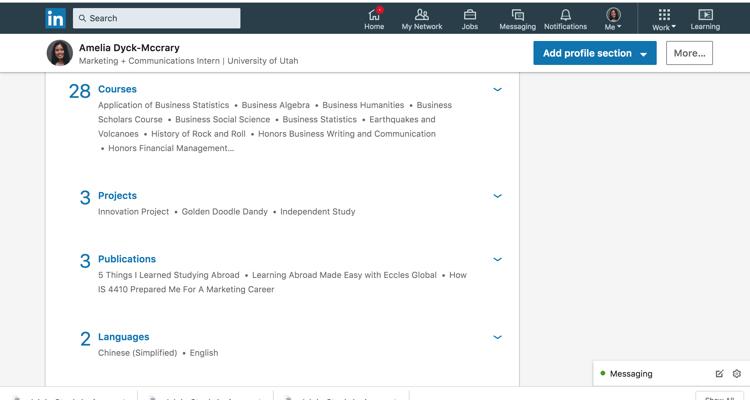Open the Courses heading link

pos(117,89)
